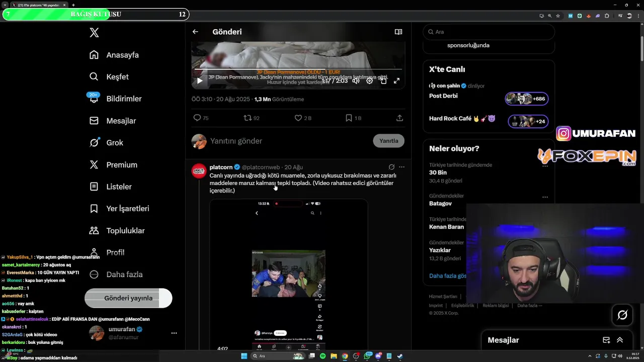Share the post using upload icon
The width and height of the screenshot is (644, 362).
pyautogui.click(x=399, y=118)
